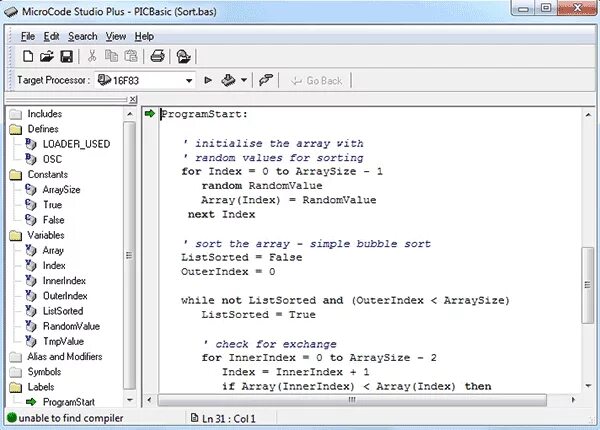Select the RandomValue variable
This screenshot has width=600, height=430.
[62, 326]
